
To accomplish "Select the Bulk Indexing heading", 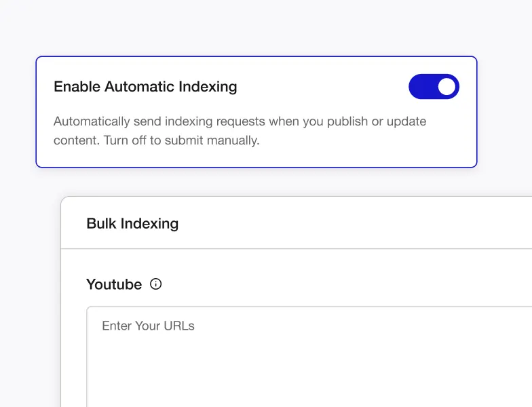I will [x=132, y=223].
